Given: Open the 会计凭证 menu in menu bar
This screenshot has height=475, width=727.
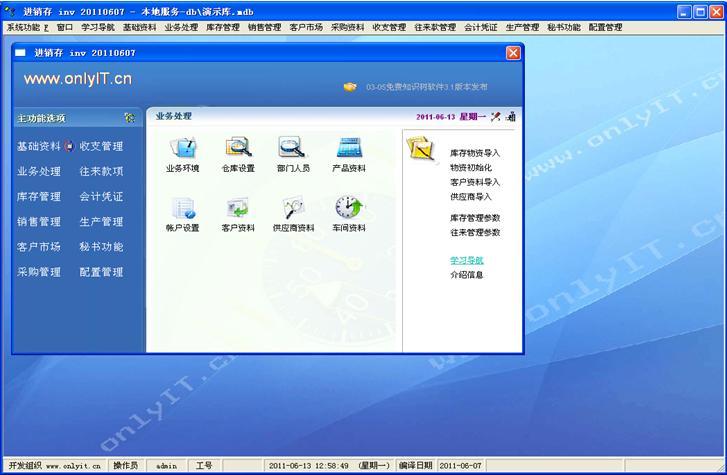Looking at the screenshot, I should [x=481, y=28].
